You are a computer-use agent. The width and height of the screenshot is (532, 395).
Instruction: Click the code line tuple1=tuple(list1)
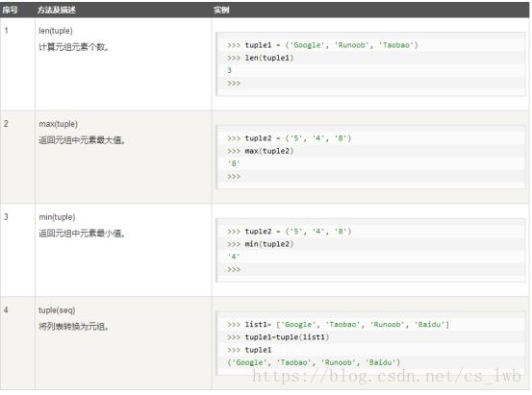coord(278,337)
